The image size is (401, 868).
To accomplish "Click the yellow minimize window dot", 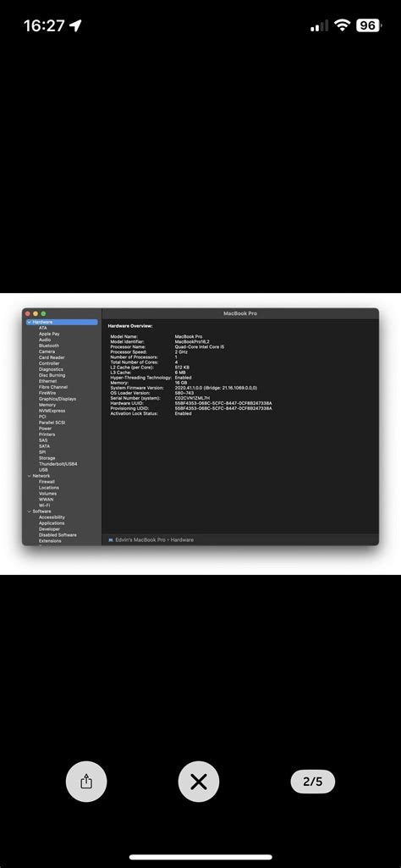I will click(x=36, y=313).
